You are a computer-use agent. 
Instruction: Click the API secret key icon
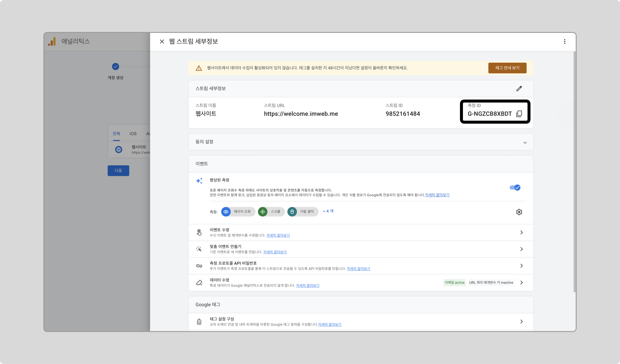[199, 266]
